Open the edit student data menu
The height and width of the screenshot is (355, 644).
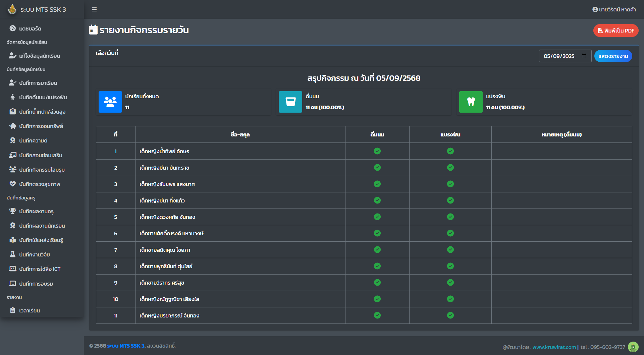point(39,56)
